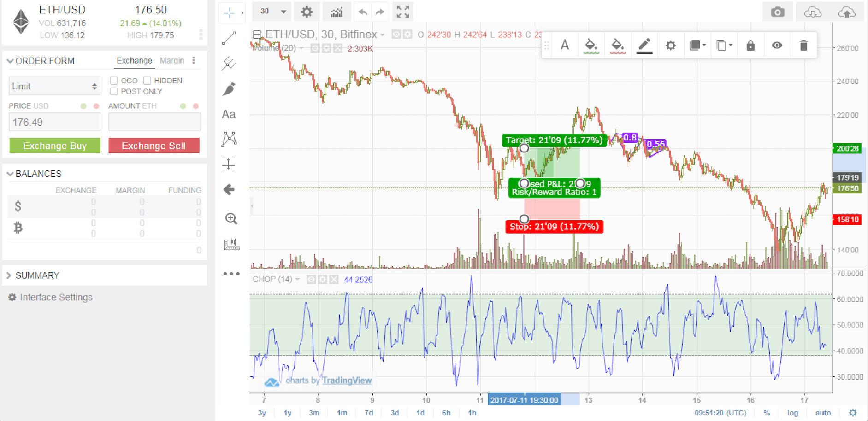Select the 1h time range
Screen dimensions: 868x421
pos(472,413)
